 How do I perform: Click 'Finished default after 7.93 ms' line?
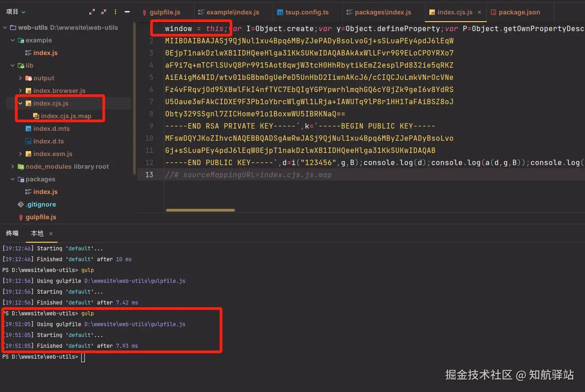click(x=70, y=346)
